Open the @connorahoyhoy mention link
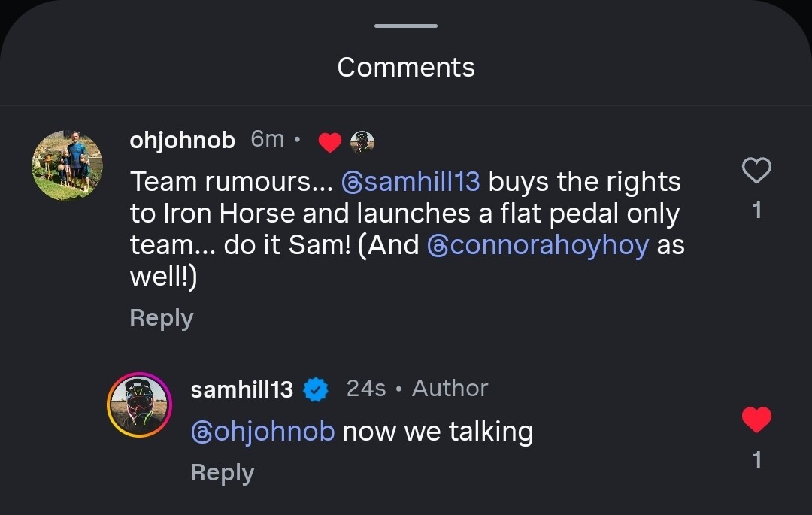812x515 pixels. pyautogui.click(x=538, y=246)
